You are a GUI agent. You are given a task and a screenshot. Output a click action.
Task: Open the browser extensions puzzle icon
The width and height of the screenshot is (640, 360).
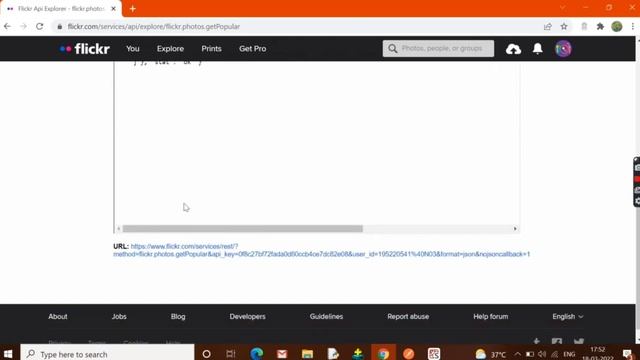(600, 27)
